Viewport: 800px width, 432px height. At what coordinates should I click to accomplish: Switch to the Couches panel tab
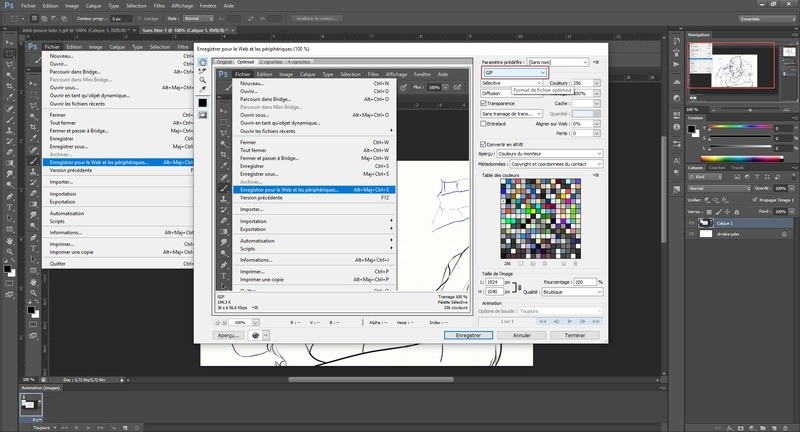716,168
